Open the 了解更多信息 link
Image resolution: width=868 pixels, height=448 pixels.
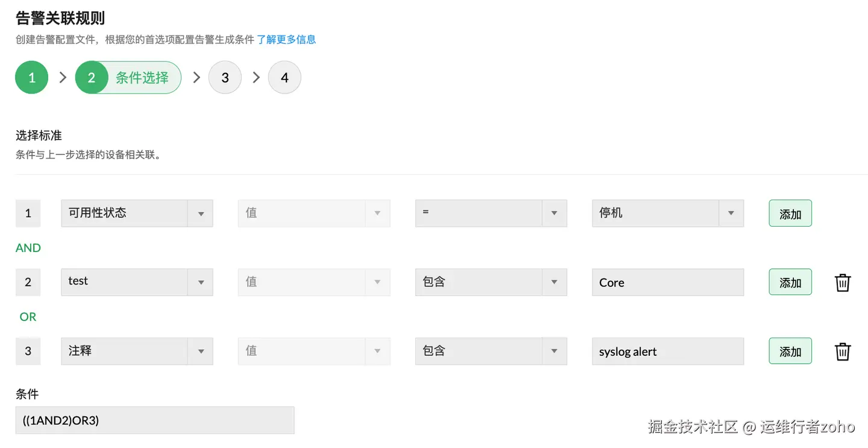(x=286, y=40)
